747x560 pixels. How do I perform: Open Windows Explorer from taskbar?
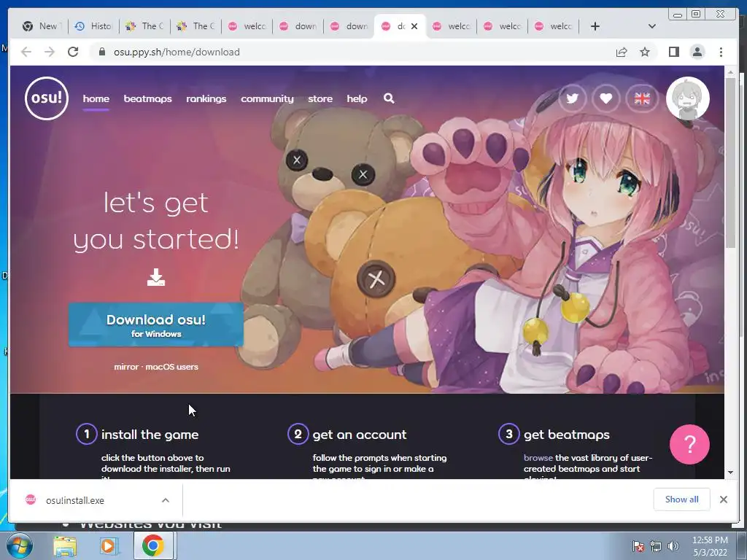pyautogui.click(x=65, y=546)
